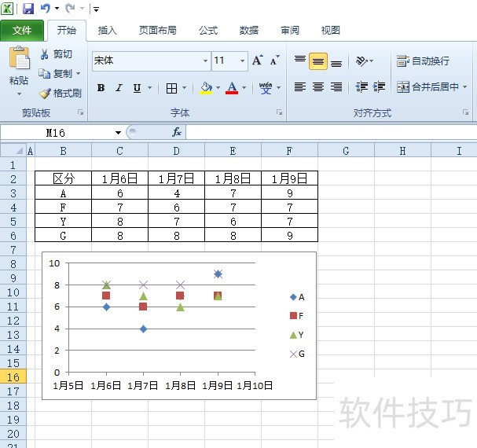Toggle underline formatting

[137, 88]
